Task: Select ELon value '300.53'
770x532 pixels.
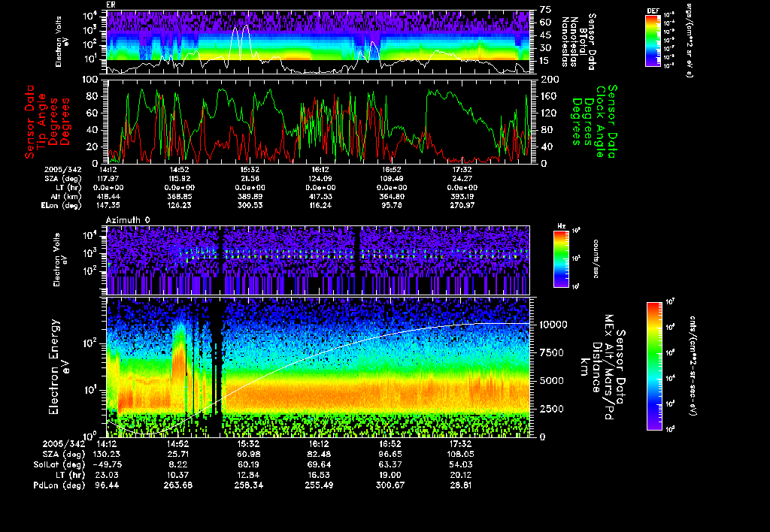Action: pyautogui.click(x=250, y=205)
